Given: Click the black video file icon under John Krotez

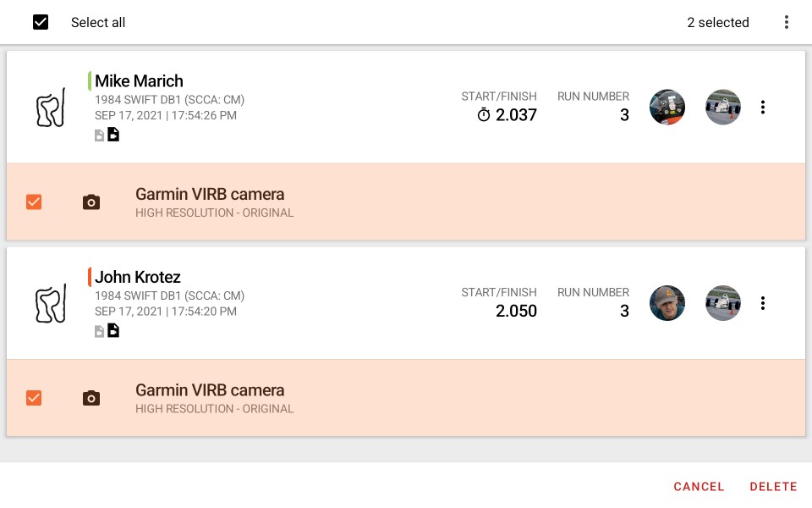Looking at the screenshot, I should coord(113,331).
